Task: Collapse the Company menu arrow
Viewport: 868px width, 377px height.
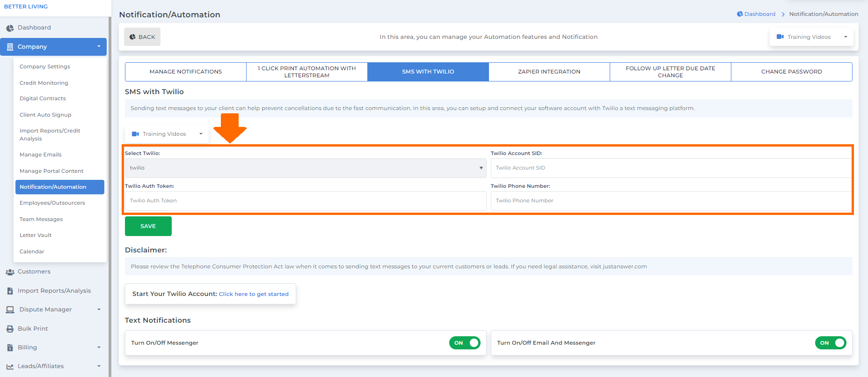Action: pos(99,46)
